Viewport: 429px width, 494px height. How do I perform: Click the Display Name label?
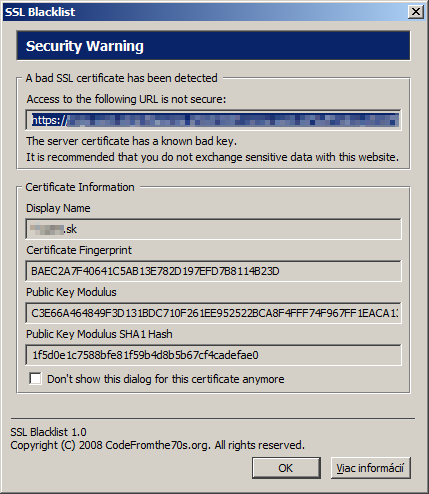point(58,208)
